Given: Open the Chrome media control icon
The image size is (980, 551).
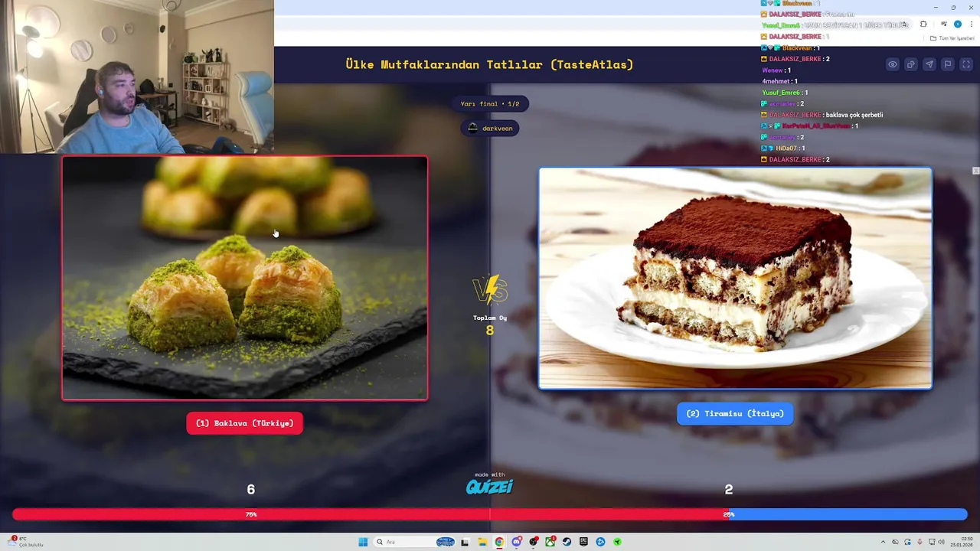Looking at the screenshot, I should click(944, 24).
